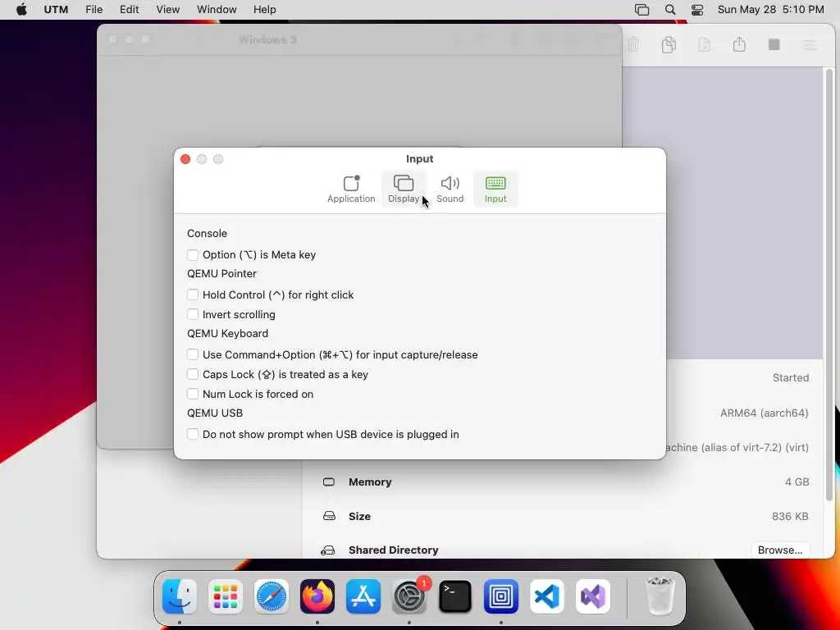This screenshot has width=840, height=630.
Task: Open the Apple menu
Action: click(21, 10)
